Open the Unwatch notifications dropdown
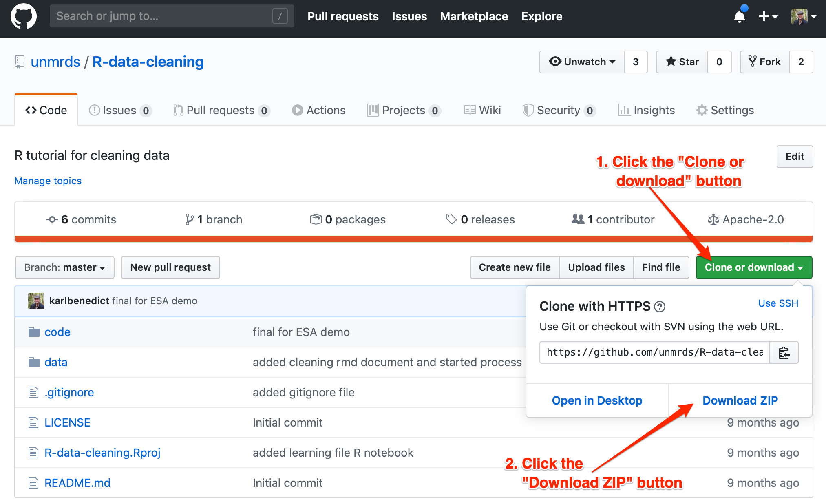Image resolution: width=826 pixels, height=504 pixels. (582, 62)
